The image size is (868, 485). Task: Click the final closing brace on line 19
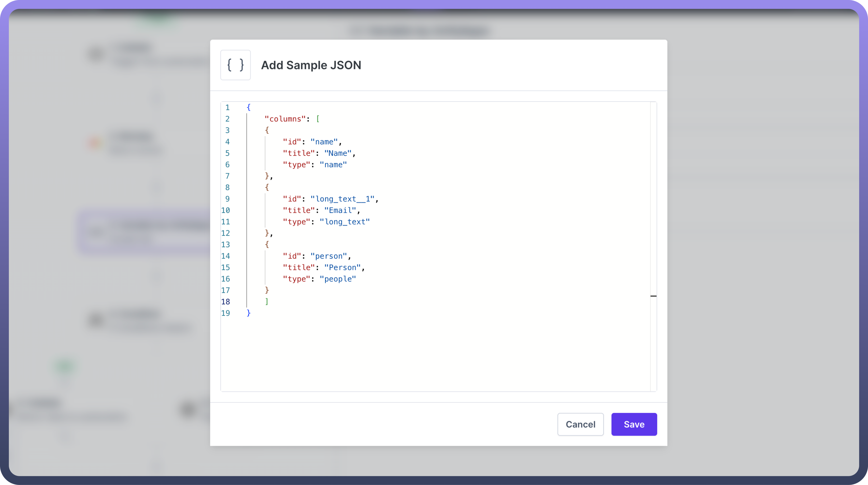coord(249,313)
